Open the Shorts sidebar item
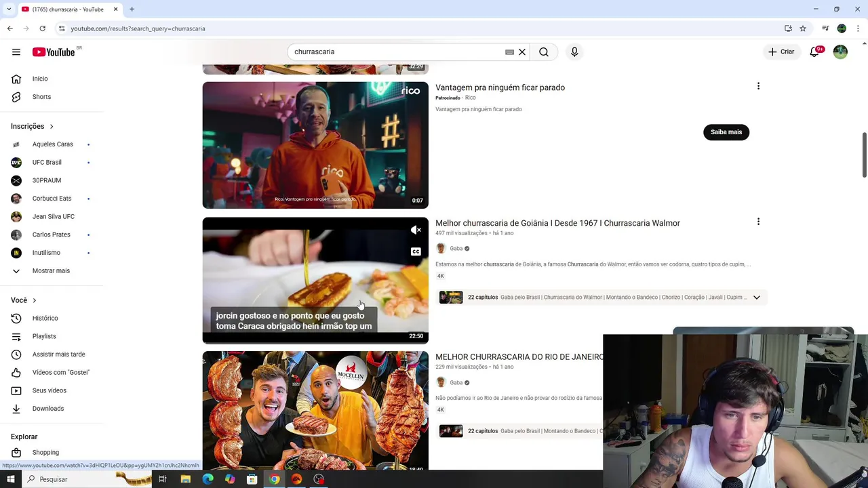868x488 pixels. (x=41, y=97)
